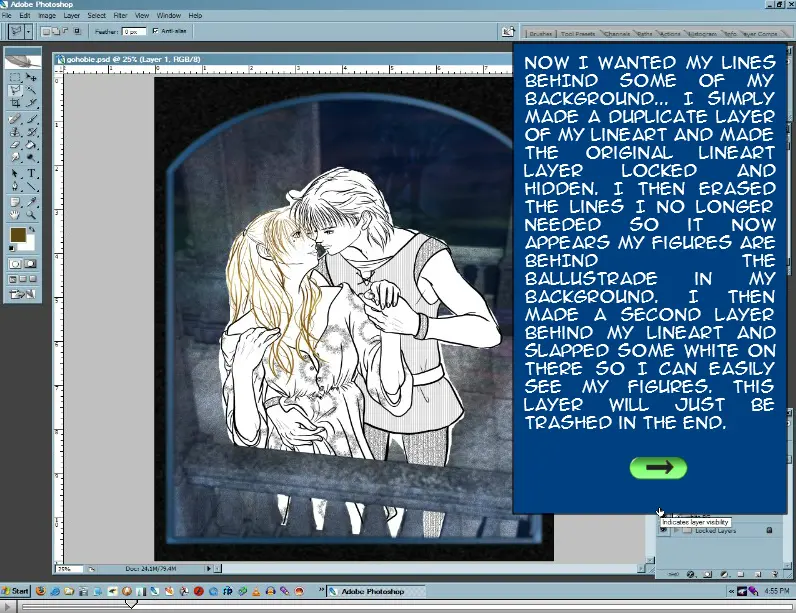The height and width of the screenshot is (613, 796).
Task: Open the Image menu
Action: [x=47, y=16]
